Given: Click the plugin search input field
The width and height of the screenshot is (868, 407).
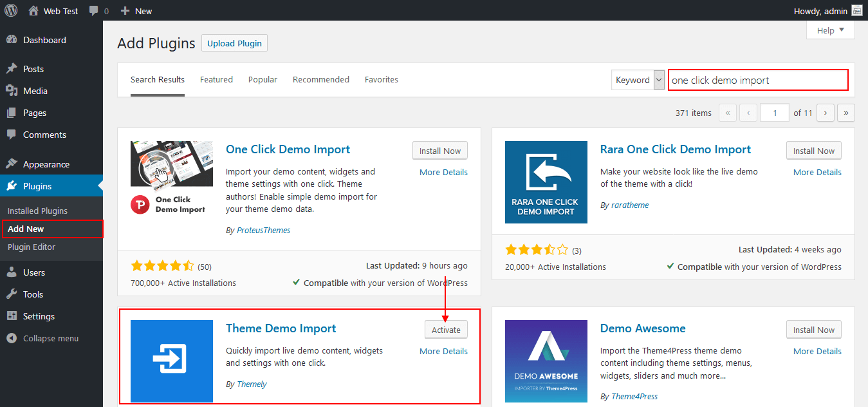Looking at the screenshot, I should click(x=758, y=80).
